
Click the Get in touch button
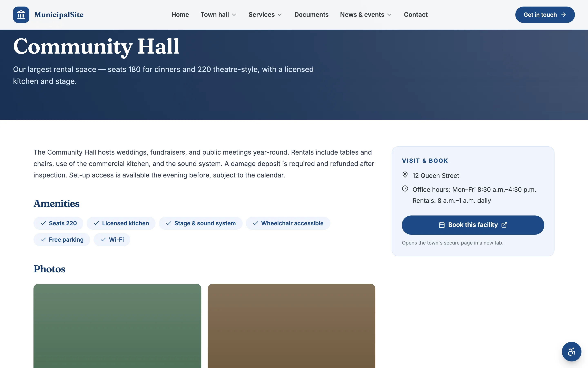pyautogui.click(x=545, y=15)
